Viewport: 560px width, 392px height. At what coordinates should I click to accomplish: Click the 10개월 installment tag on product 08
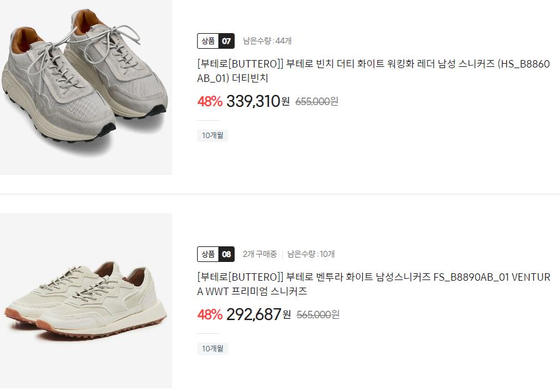tap(213, 348)
